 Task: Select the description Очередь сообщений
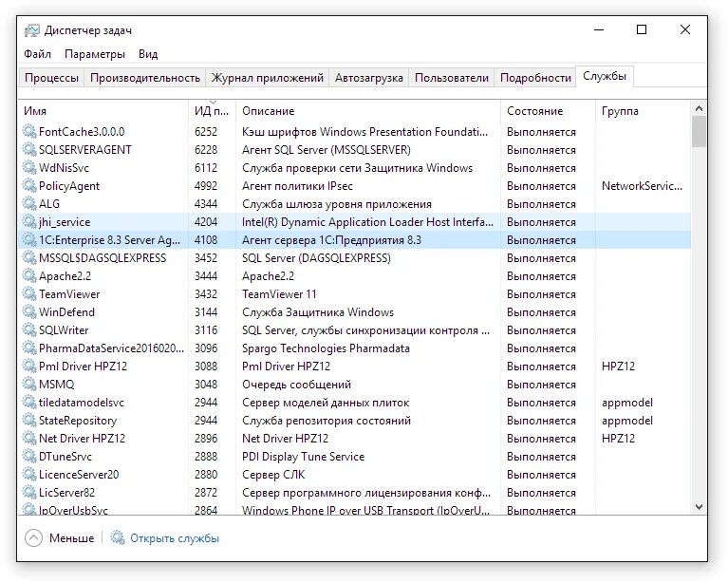tap(296, 385)
